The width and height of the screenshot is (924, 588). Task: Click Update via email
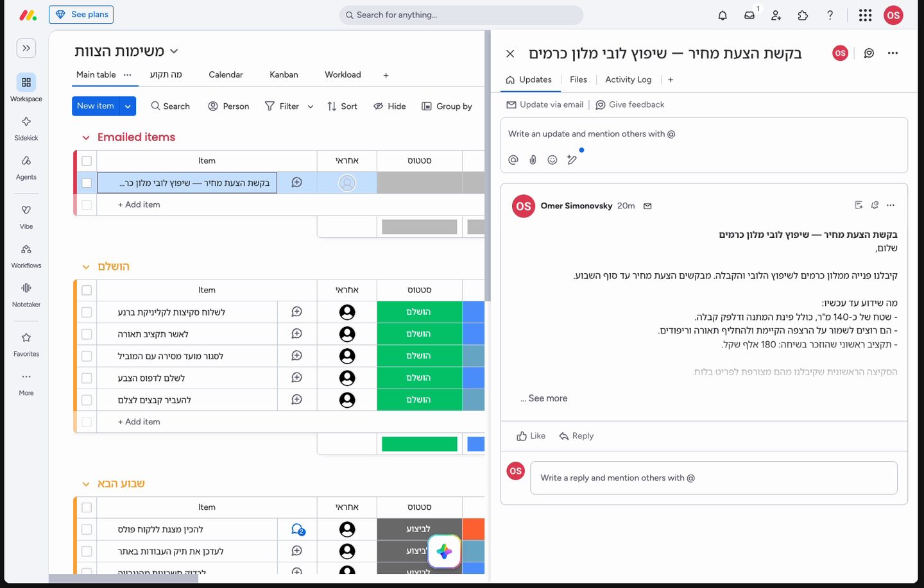[x=545, y=105]
